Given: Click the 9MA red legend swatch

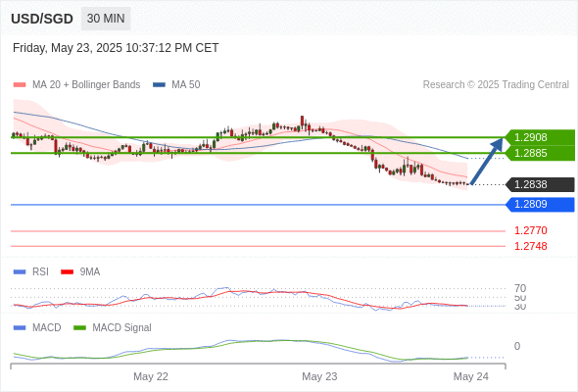Looking at the screenshot, I should [x=67, y=272].
